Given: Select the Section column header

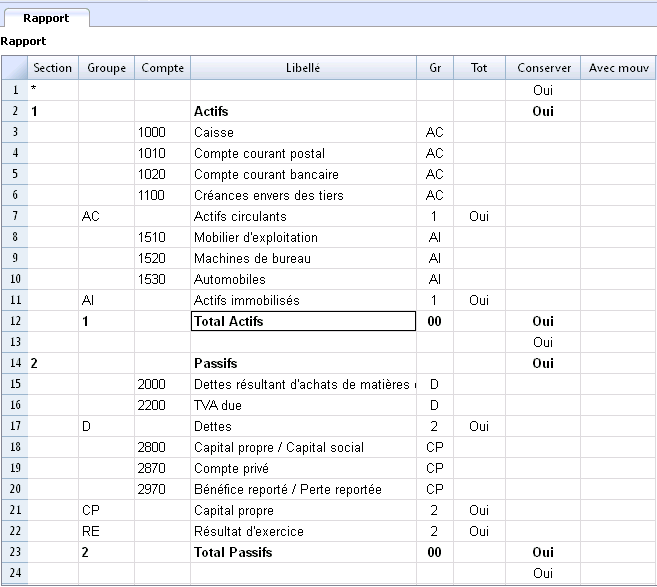Looking at the screenshot, I should point(53,68).
